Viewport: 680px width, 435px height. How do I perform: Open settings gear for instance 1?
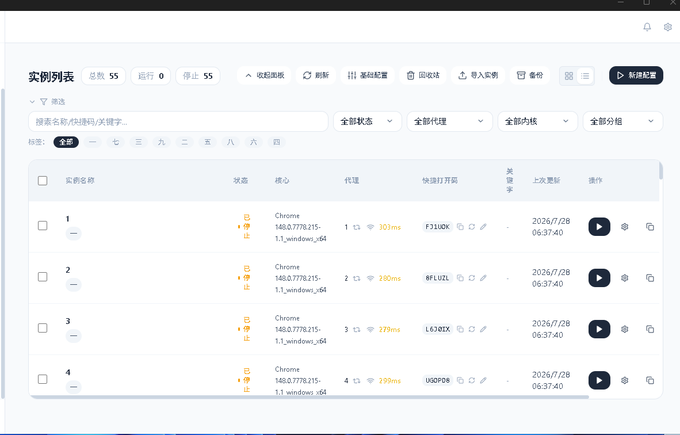point(624,227)
